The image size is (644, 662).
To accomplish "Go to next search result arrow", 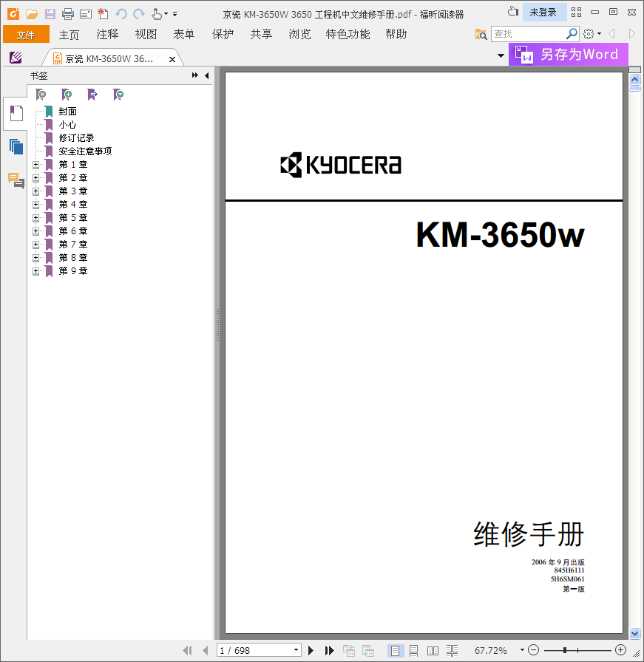I will point(631,34).
